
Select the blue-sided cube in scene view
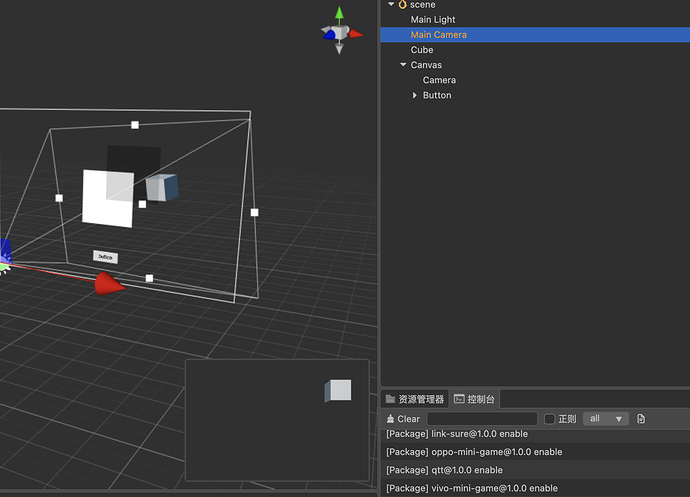162,188
